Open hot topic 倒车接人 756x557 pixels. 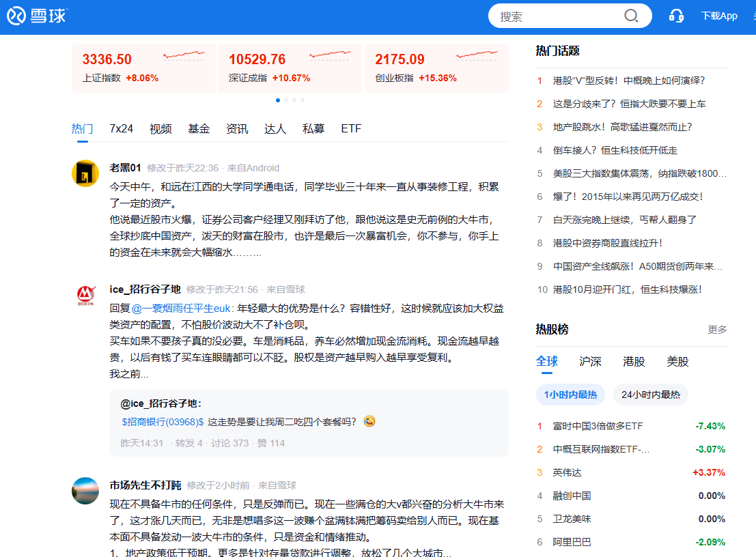pyautogui.click(x=615, y=150)
